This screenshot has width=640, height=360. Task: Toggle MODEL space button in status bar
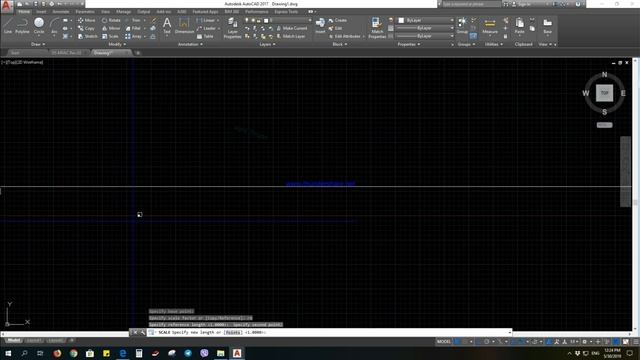click(x=444, y=342)
